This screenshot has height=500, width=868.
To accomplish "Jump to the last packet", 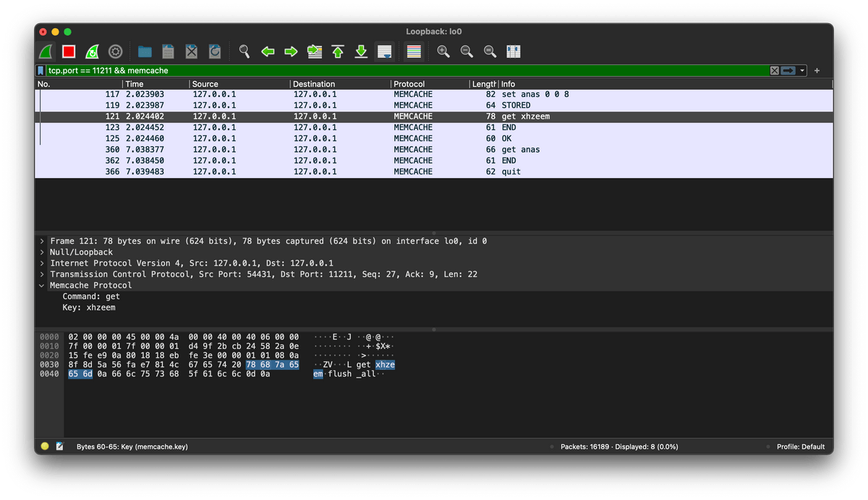I will [361, 51].
